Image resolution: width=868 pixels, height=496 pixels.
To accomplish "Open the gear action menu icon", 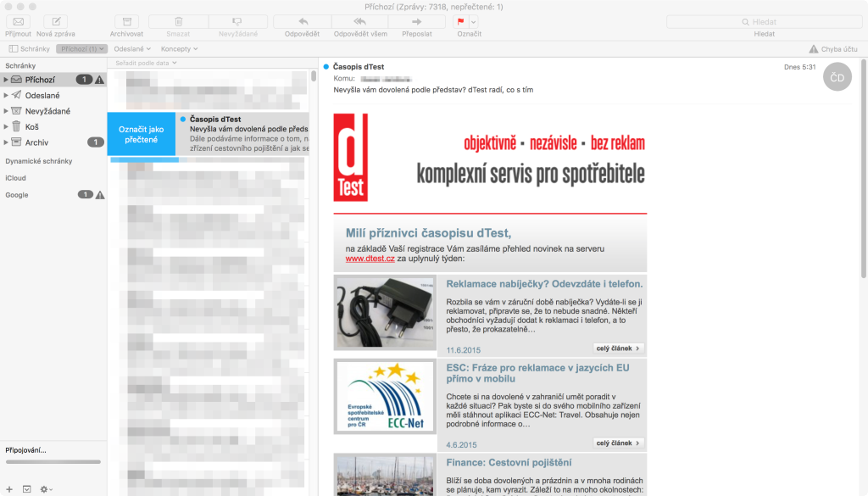I will coord(46,489).
